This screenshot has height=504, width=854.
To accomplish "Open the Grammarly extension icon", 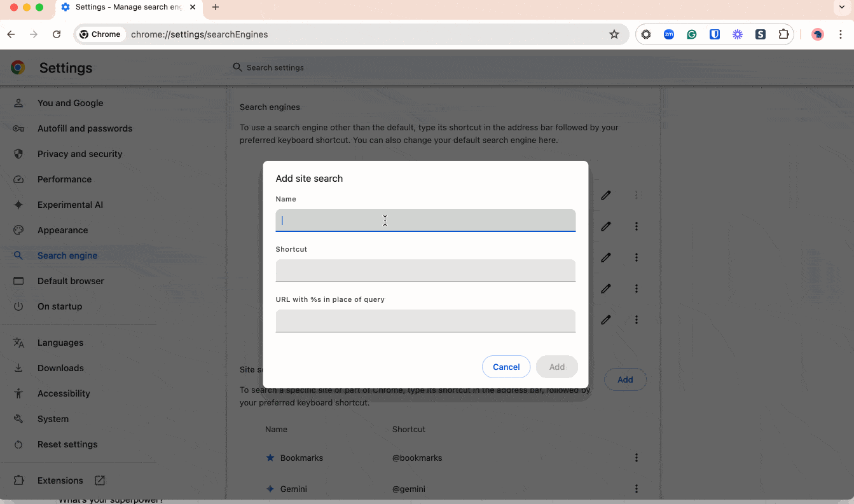I will 692,34.
